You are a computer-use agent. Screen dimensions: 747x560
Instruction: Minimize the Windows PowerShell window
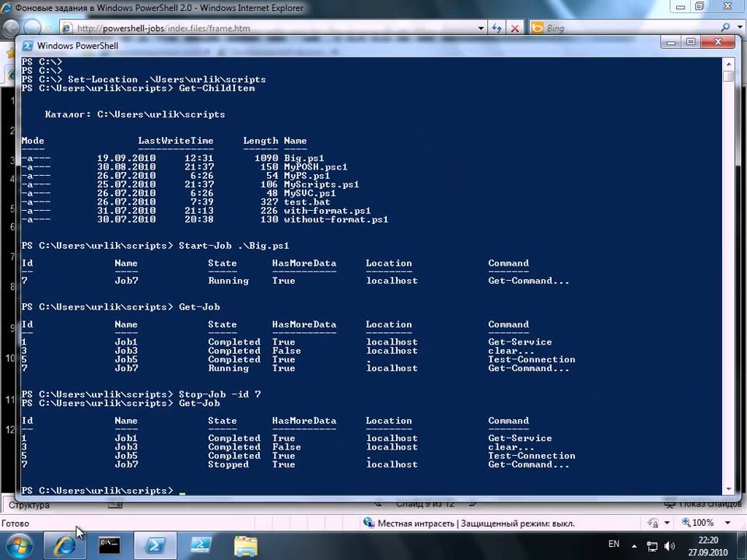672,42
